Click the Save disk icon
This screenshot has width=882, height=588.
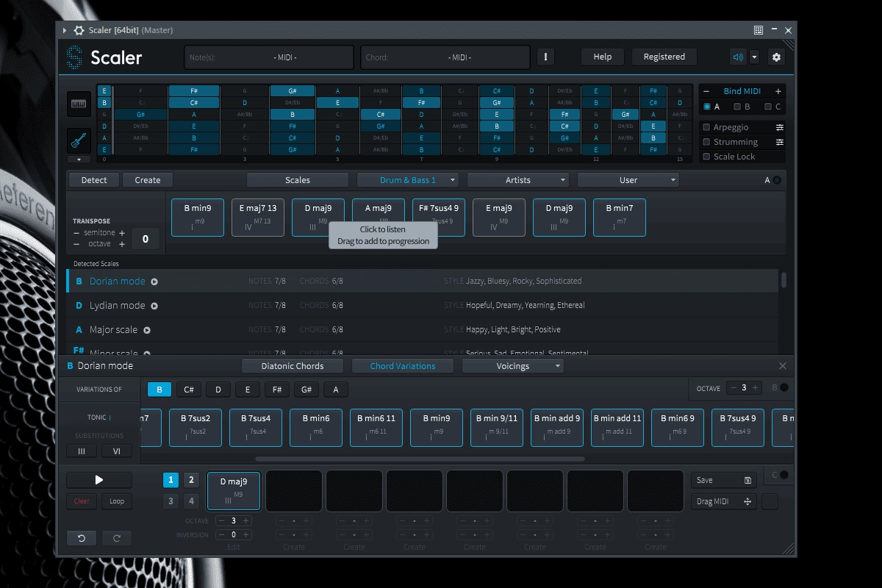tap(747, 480)
